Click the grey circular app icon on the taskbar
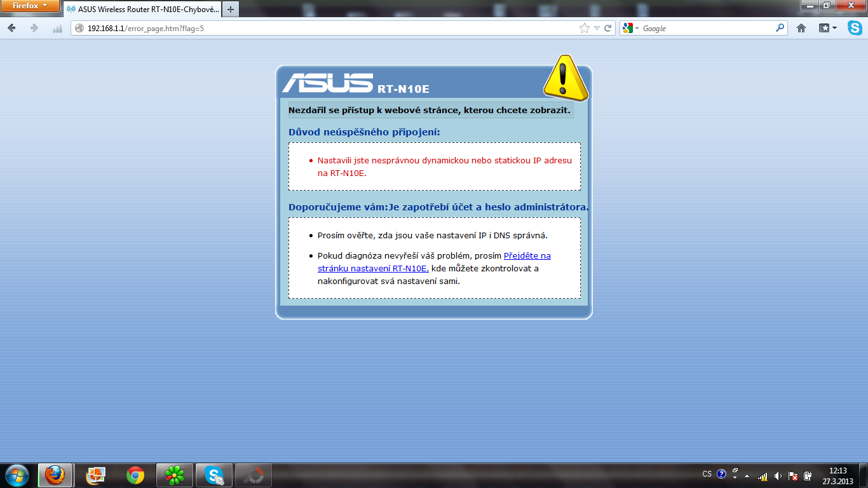Image resolution: width=868 pixels, height=488 pixels. coord(254,475)
